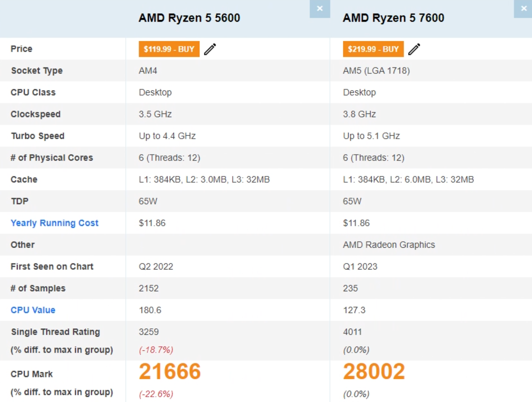This screenshot has height=402, width=532.
Task: Click the $219.99 - BUY button
Action: [373, 49]
